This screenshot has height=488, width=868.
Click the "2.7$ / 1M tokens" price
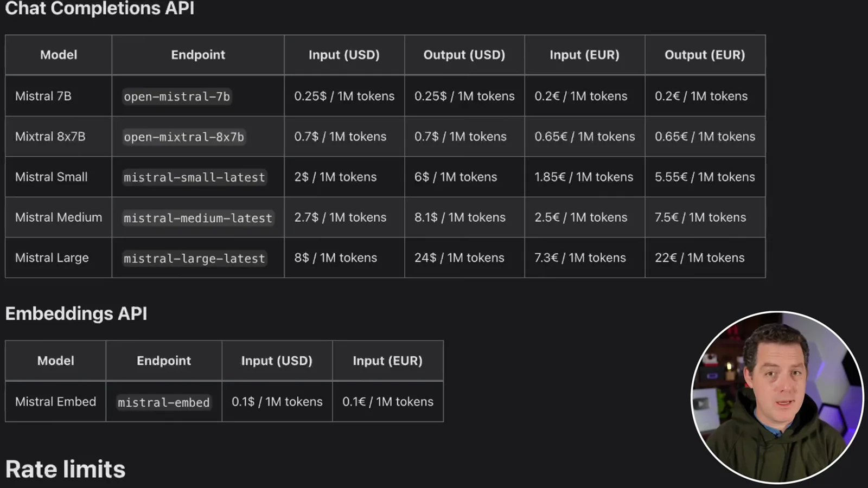click(340, 217)
